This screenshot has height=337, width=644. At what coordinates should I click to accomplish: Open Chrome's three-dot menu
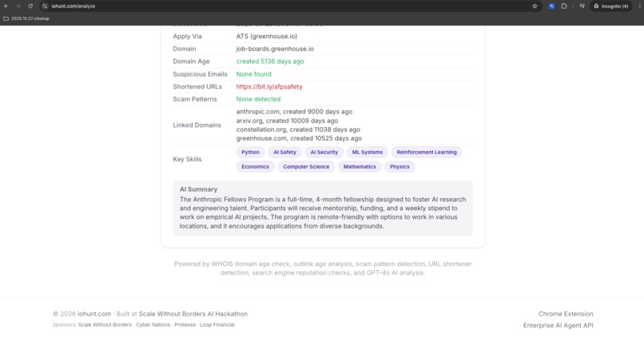[x=639, y=6]
